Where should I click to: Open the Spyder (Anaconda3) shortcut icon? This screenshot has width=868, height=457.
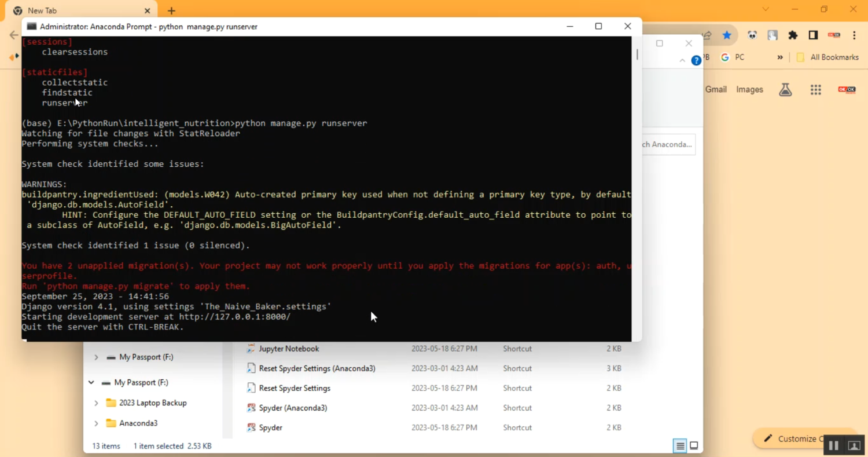(x=251, y=408)
